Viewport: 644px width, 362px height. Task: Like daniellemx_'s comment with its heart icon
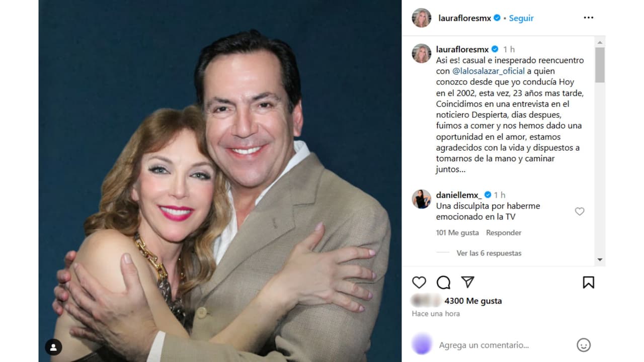coord(579,212)
